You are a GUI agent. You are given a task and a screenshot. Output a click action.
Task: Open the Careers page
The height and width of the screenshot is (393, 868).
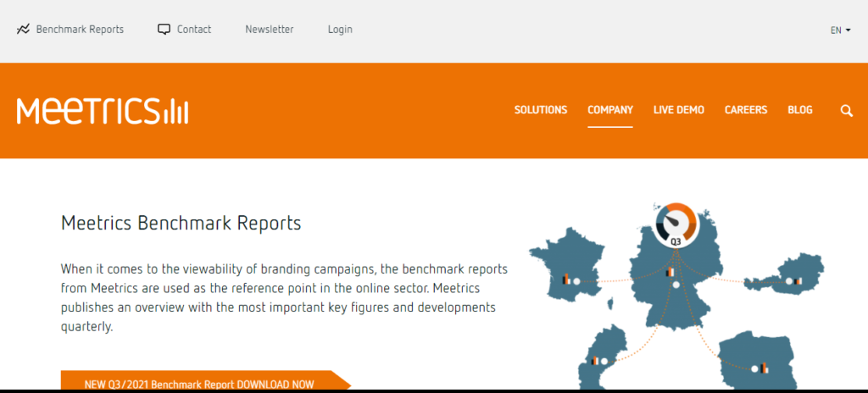[746, 110]
